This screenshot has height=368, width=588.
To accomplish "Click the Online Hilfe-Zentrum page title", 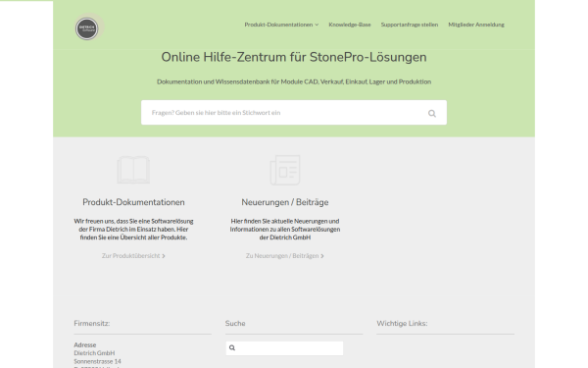I will tap(294, 57).
